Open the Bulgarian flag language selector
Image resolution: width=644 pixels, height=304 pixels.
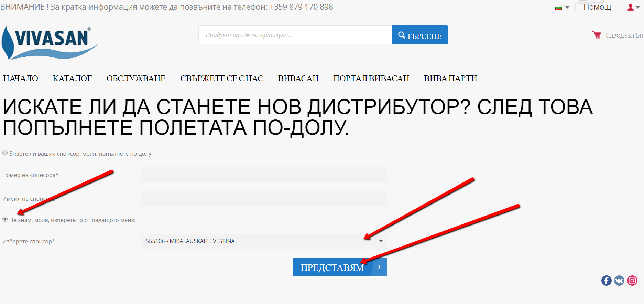click(x=562, y=7)
